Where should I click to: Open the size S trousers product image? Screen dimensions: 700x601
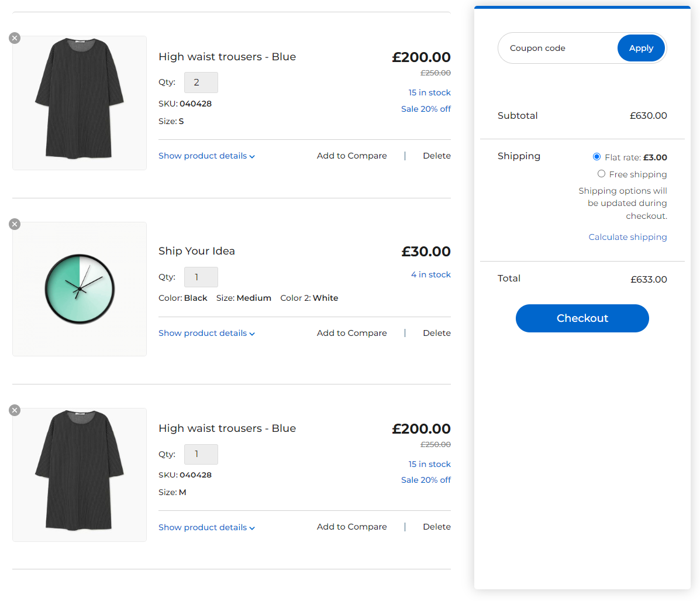coord(80,103)
